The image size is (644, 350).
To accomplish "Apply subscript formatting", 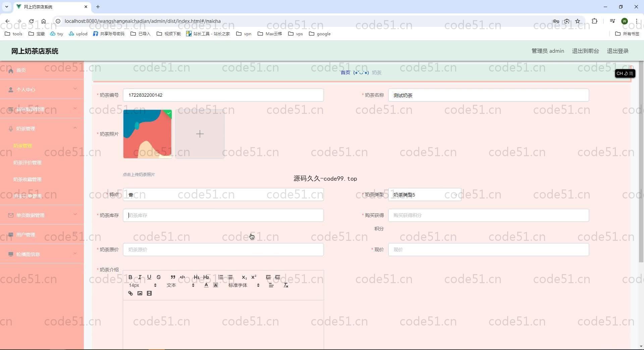I will coord(244,277).
